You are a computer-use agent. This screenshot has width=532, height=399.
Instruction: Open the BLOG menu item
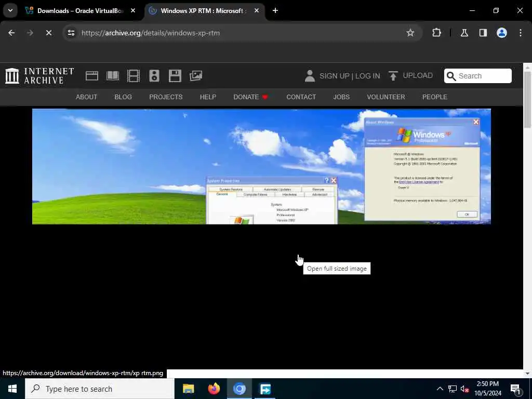click(x=123, y=97)
